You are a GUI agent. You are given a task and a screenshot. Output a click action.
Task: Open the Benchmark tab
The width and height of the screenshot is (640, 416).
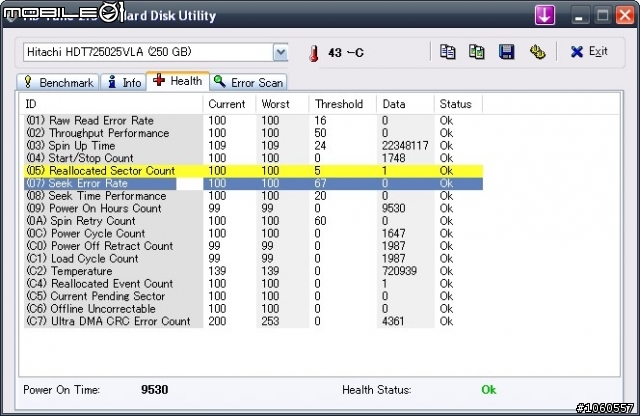point(58,82)
